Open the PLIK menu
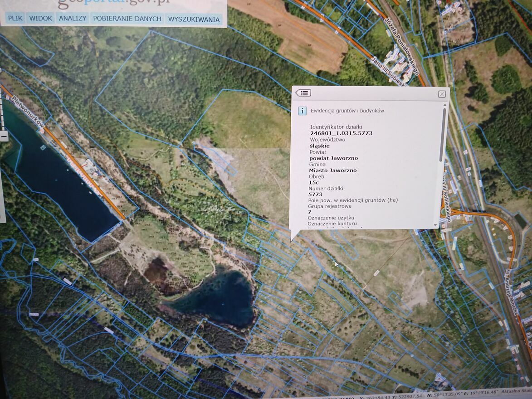The width and height of the screenshot is (532, 399). (15, 19)
